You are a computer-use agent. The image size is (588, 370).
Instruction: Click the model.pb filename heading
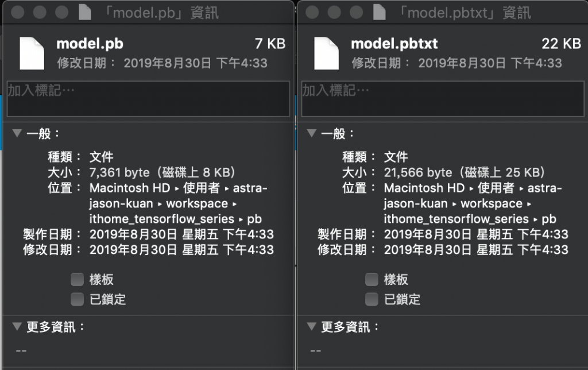[90, 44]
